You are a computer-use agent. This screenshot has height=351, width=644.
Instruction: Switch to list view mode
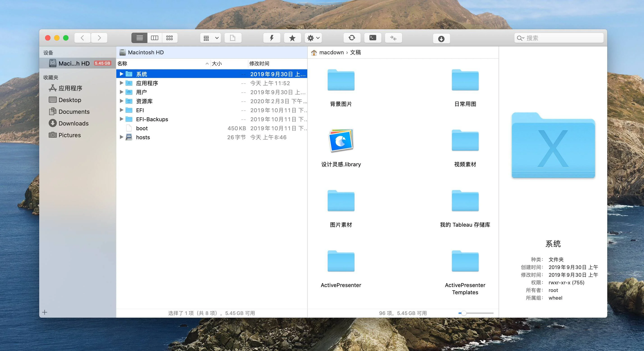click(x=140, y=38)
